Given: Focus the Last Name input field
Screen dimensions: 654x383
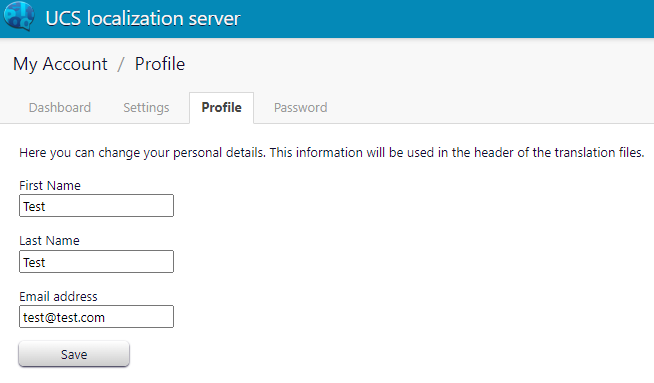Looking at the screenshot, I should (x=96, y=262).
